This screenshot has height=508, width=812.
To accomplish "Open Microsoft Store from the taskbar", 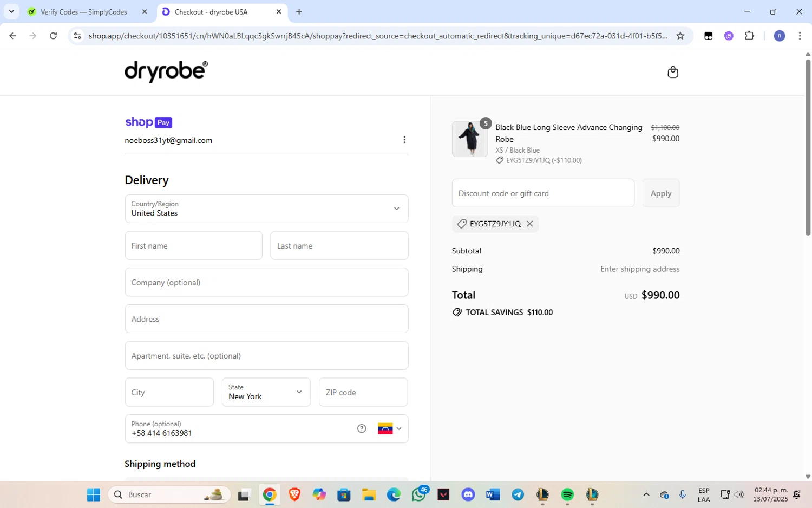I will [x=344, y=494].
